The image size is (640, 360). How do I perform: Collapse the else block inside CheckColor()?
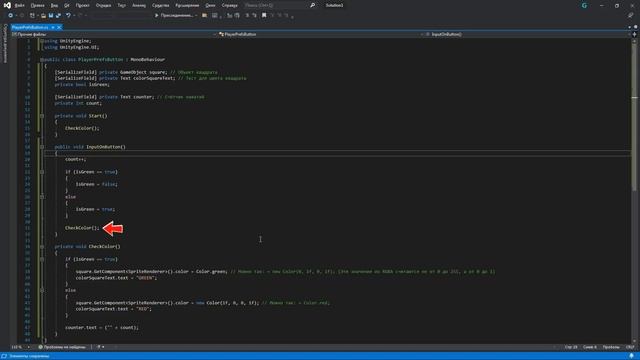pos(42,290)
